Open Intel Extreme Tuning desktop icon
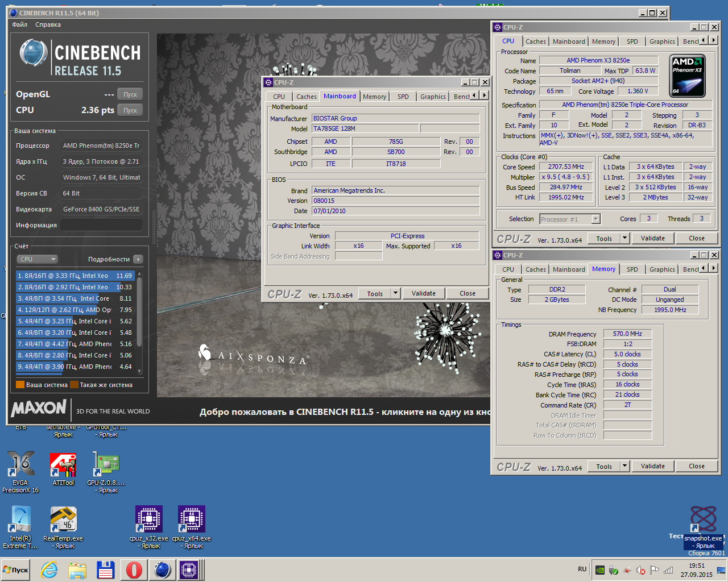The image size is (728, 582). tap(20, 527)
